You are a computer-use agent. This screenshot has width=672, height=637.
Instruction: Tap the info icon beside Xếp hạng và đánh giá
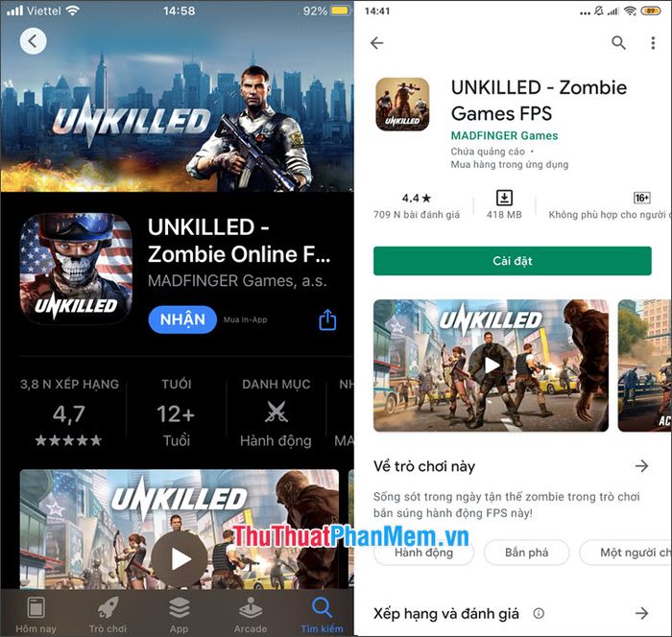(539, 613)
